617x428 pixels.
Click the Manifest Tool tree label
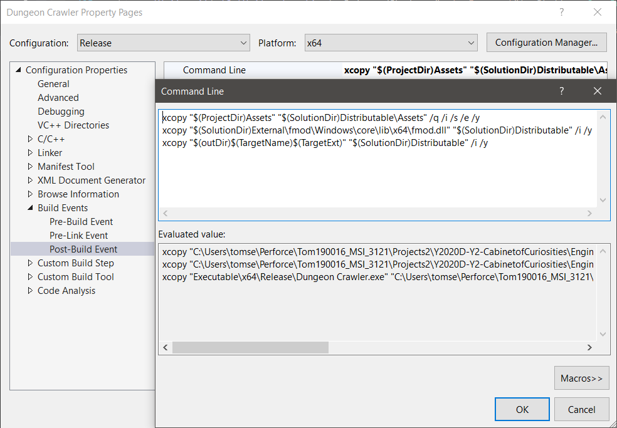[66, 166]
